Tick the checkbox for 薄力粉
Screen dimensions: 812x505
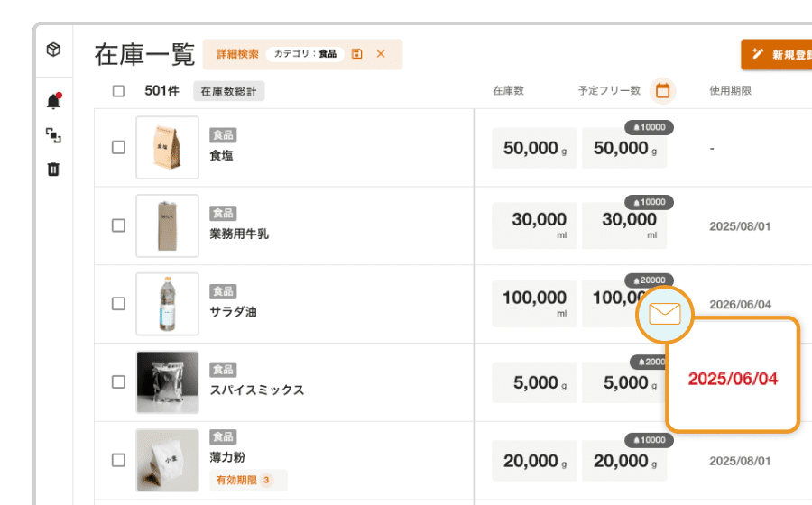pos(118,460)
